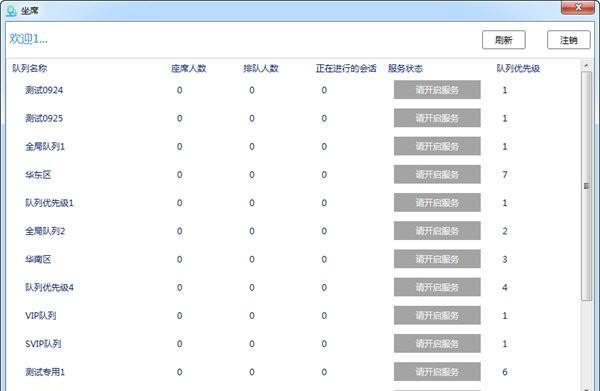600x391 pixels.
Task: Click the 刷新 refresh button
Action: [x=503, y=40]
